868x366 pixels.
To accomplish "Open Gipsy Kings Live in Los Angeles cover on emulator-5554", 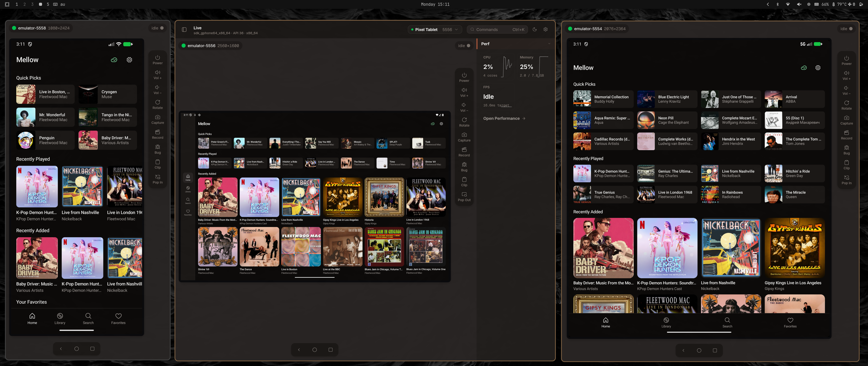I will [x=795, y=248].
